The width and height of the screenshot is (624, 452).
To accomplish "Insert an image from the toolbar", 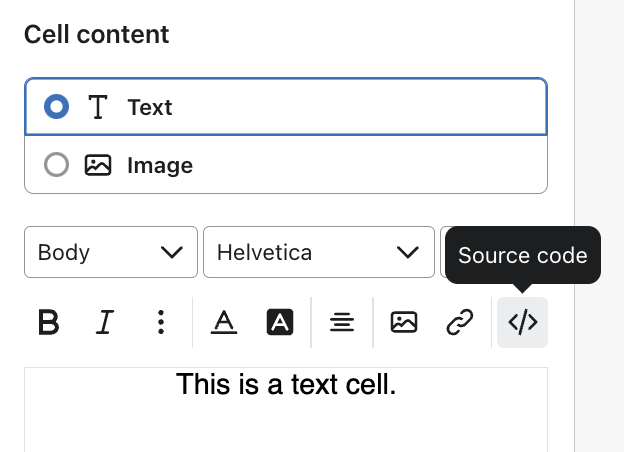I will point(404,322).
